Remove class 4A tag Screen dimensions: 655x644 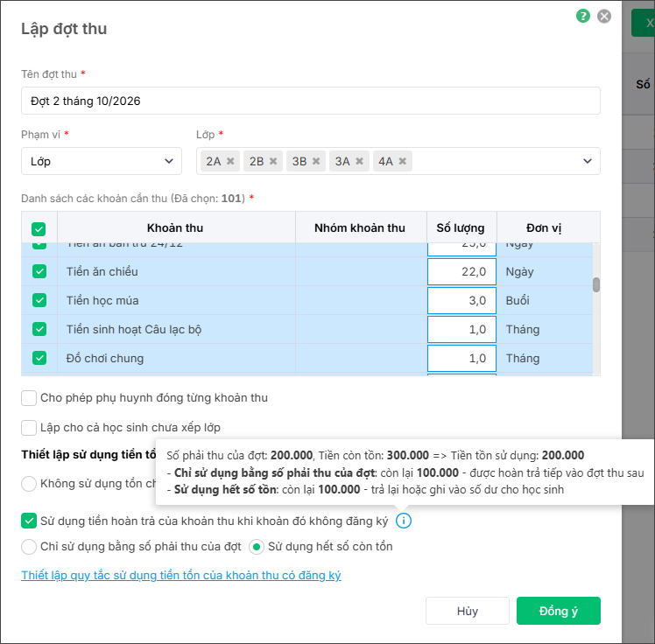click(x=402, y=161)
